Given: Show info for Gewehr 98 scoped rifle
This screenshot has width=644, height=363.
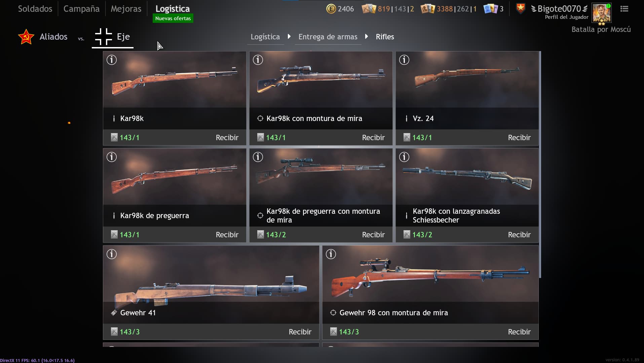Looking at the screenshot, I should (x=331, y=254).
